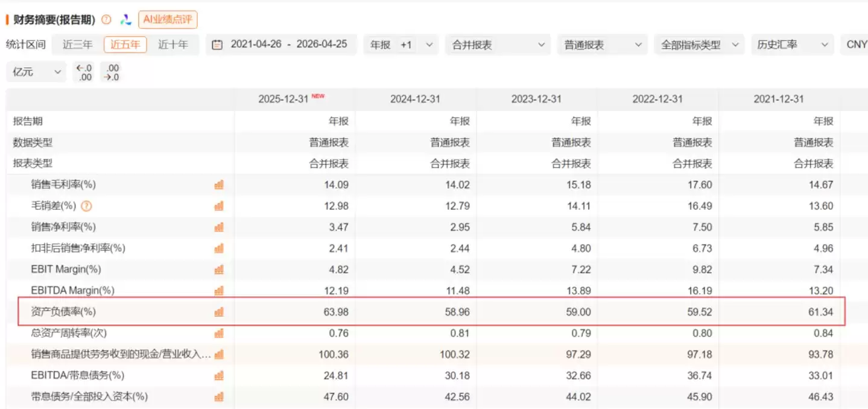
Task: Open chart icon for 总资产周转率(次) row
Action: point(219,333)
